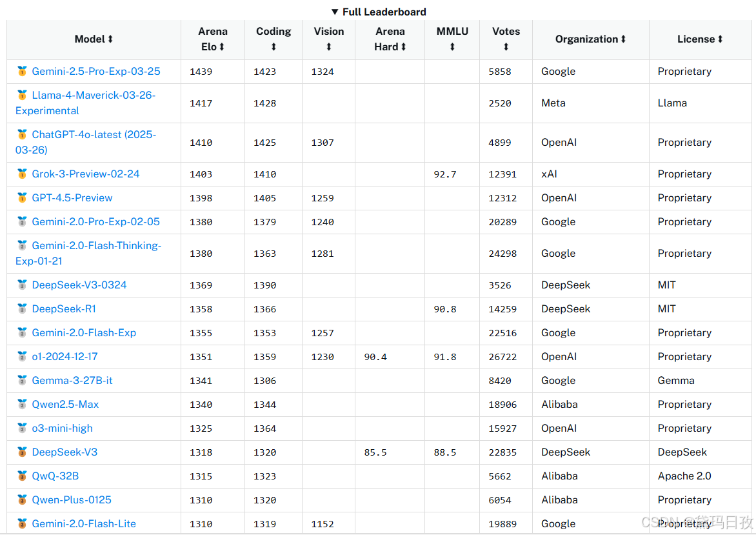Viewport: 756px width, 535px height.
Task: Select Arena Hard value 85.5 for DeepSeek-V3
Action: coord(375,452)
